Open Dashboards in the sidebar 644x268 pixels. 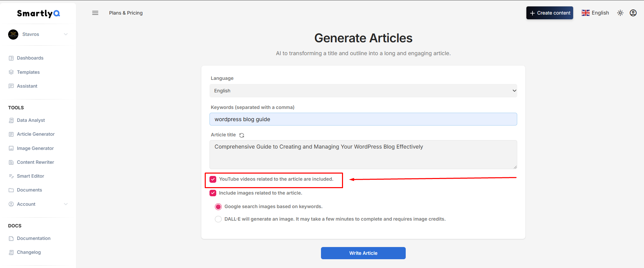point(30,58)
